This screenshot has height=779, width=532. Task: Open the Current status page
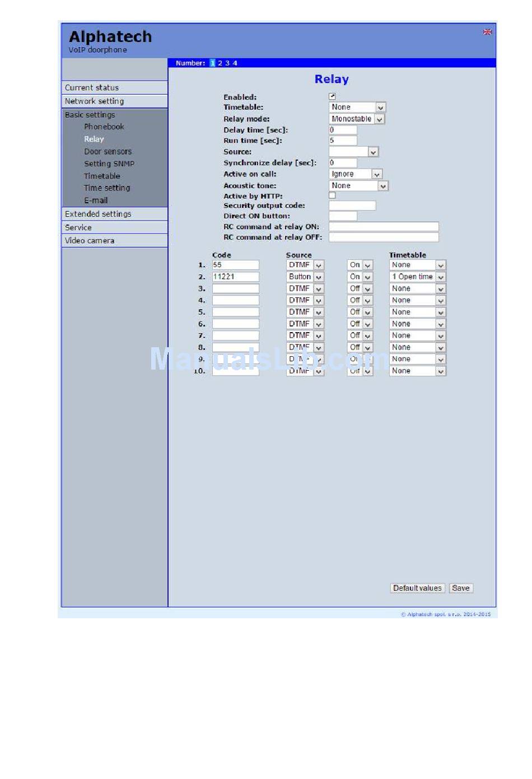115,87
